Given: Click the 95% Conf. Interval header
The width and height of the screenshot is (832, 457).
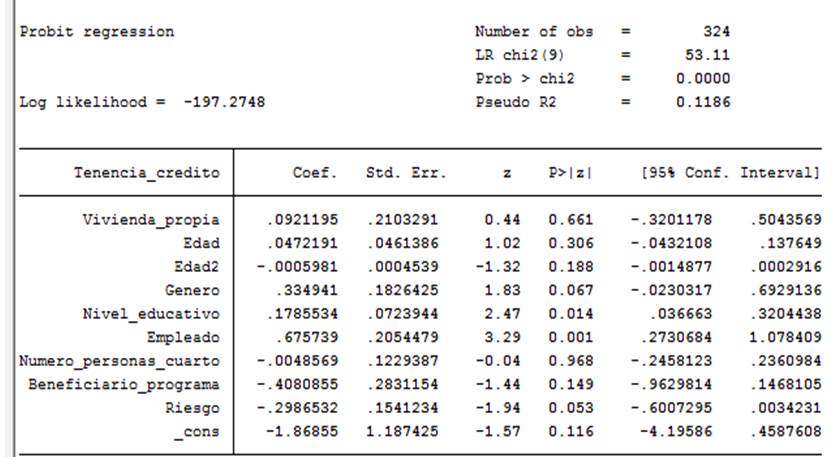Looking at the screenshot, I should tap(730, 172).
